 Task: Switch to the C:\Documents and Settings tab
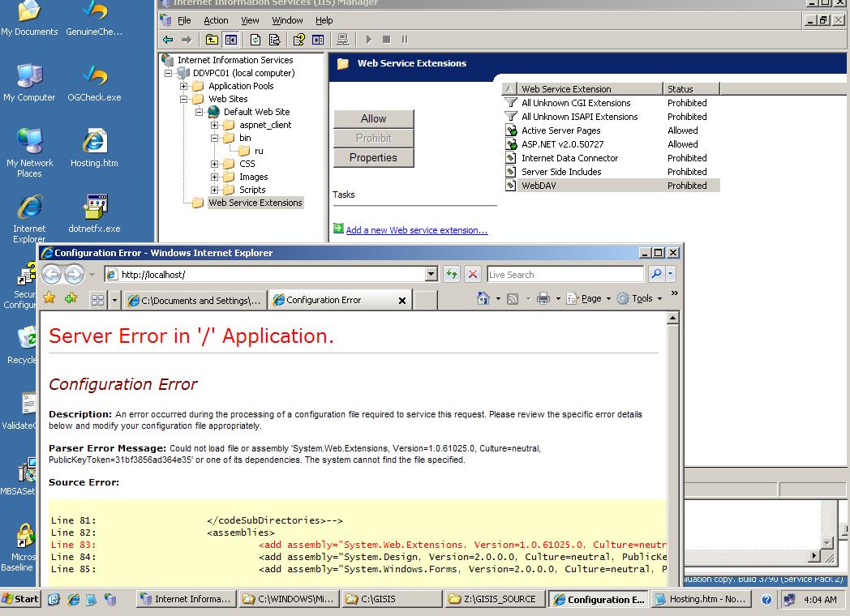195,300
